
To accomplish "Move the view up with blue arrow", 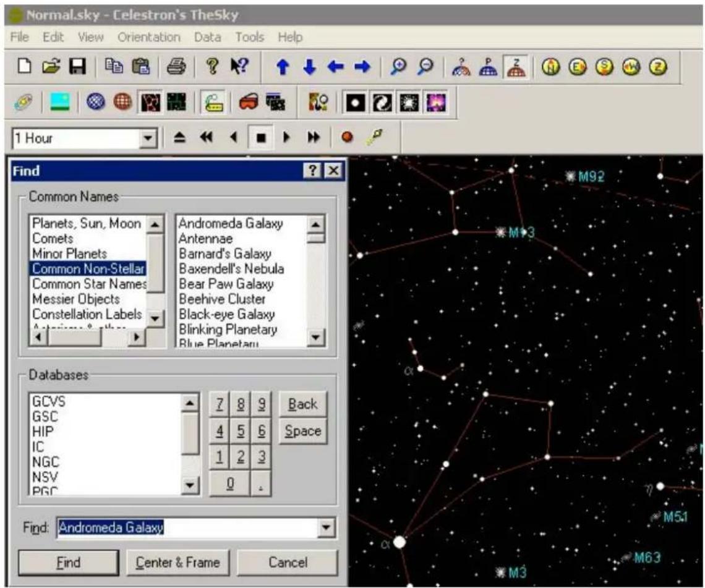I will (283, 67).
